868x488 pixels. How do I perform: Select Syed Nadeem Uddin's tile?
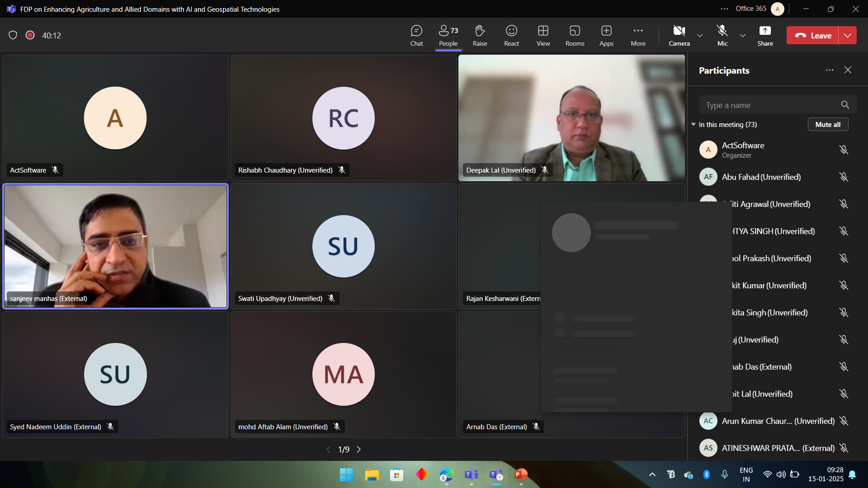(x=115, y=375)
